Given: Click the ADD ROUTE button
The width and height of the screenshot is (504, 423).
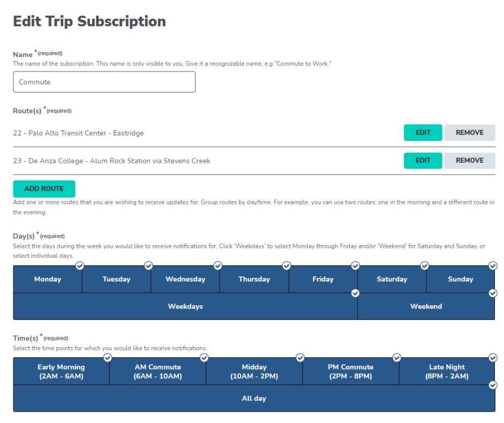Looking at the screenshot, I should 44,189.
